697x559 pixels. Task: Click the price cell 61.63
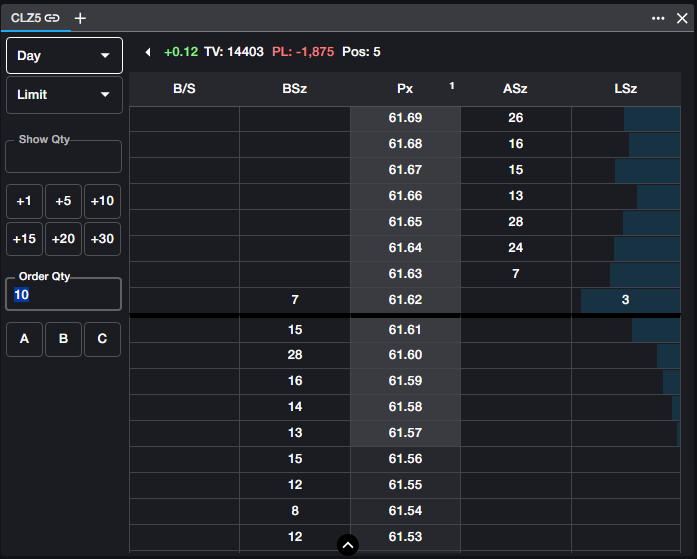pos(405,274)
